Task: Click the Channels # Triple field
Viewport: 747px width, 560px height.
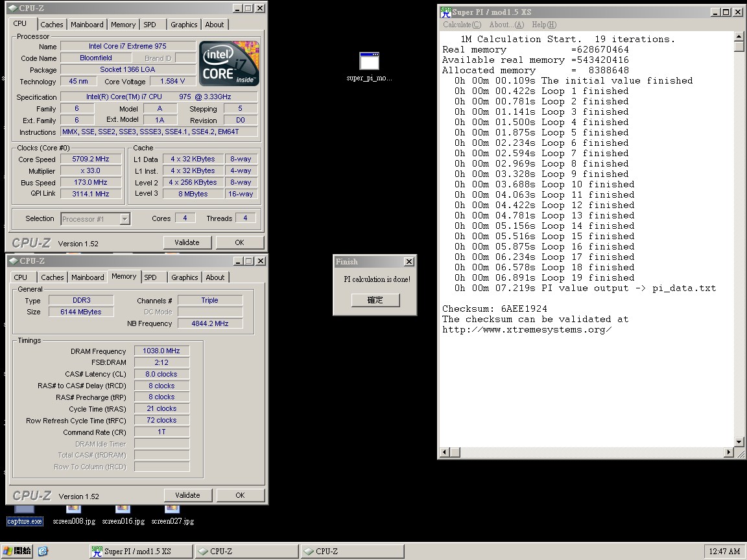Action: pyautogui.click(x=210, y=301)
